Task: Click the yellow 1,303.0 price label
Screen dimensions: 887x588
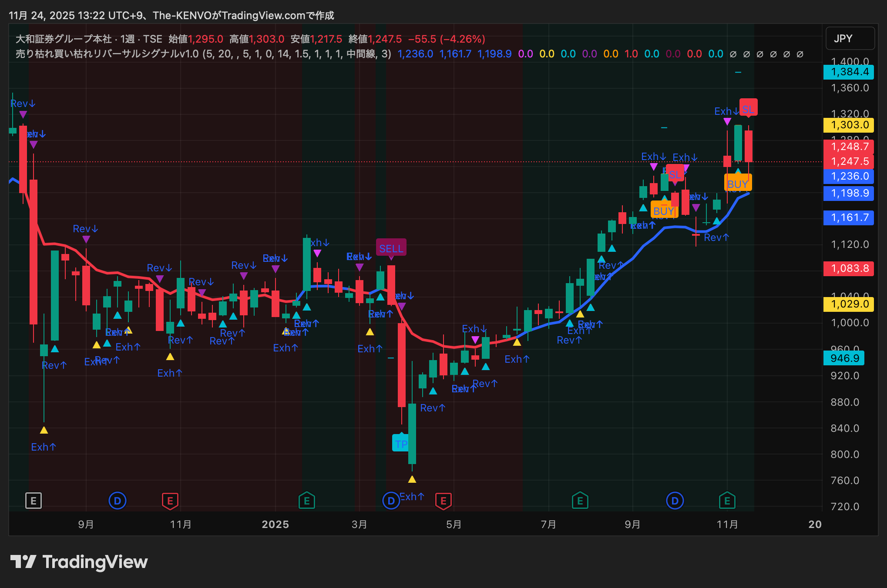Action: click(x=849, y=125)
